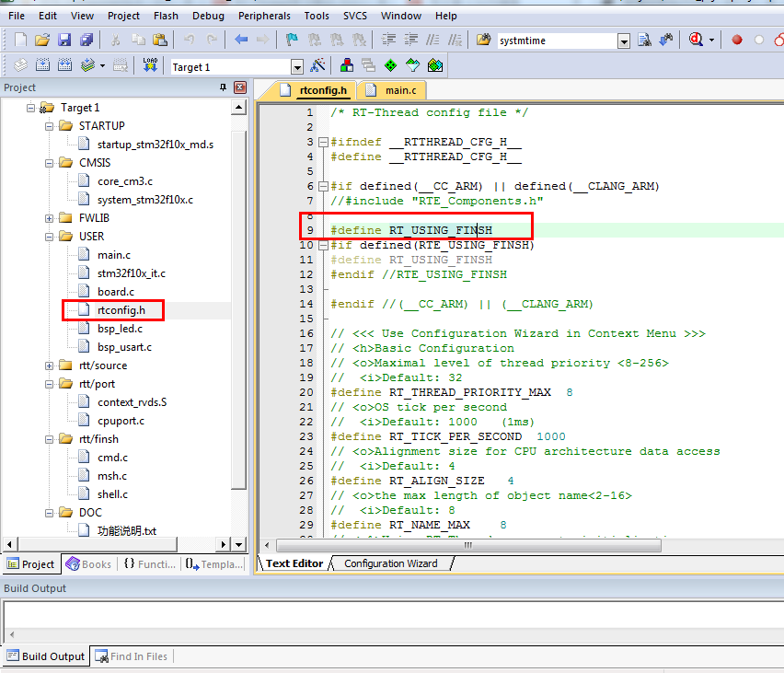
Task: Save all open files
Action: (x=85, y=41)
